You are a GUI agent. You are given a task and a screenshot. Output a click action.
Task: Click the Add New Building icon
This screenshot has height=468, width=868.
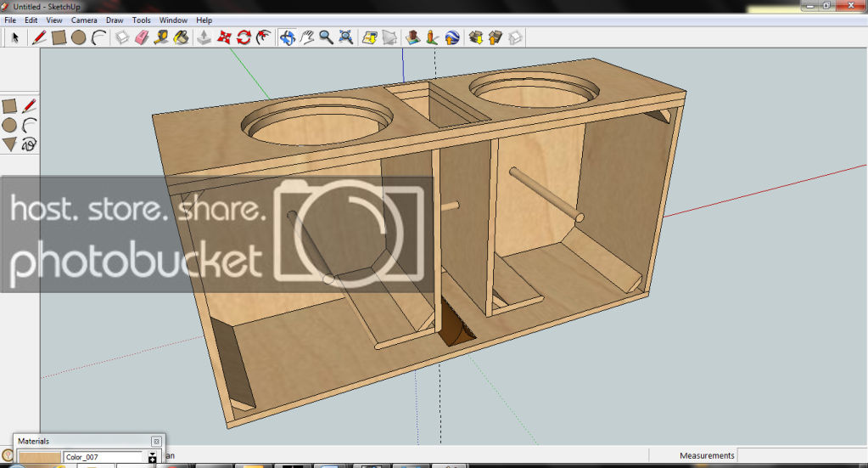(412, 37)
